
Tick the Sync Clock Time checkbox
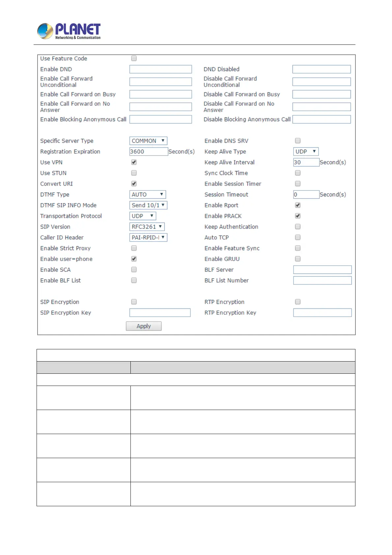[x=298, y=173]
